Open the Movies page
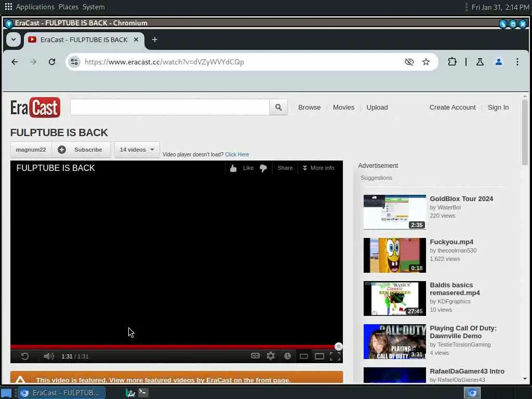 [x=343, y=107]
